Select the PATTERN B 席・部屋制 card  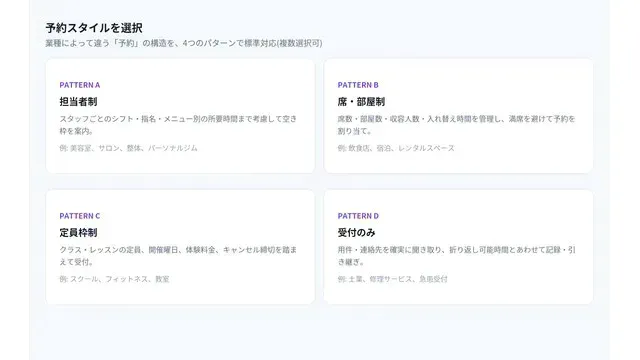click(x=458, y=116)
